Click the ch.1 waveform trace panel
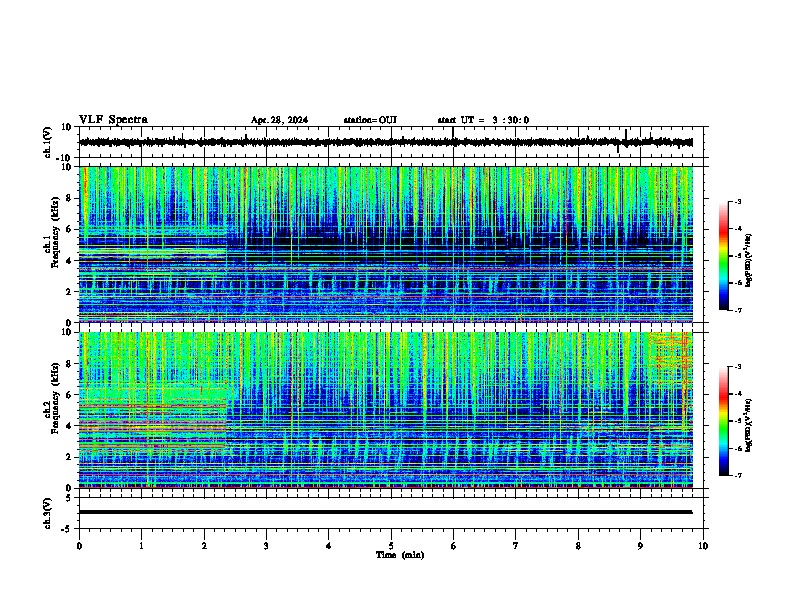792x612 pixels. click(x=393, y=142)
